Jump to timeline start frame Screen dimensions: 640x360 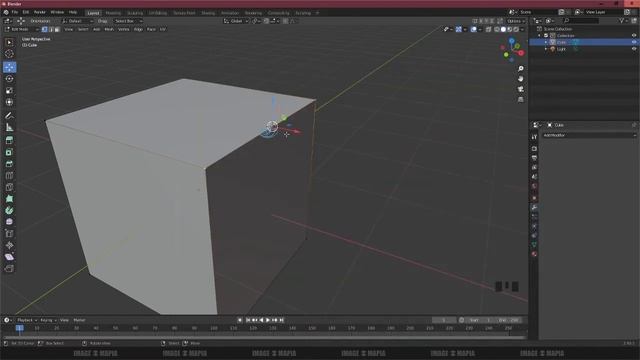point(248,320)
